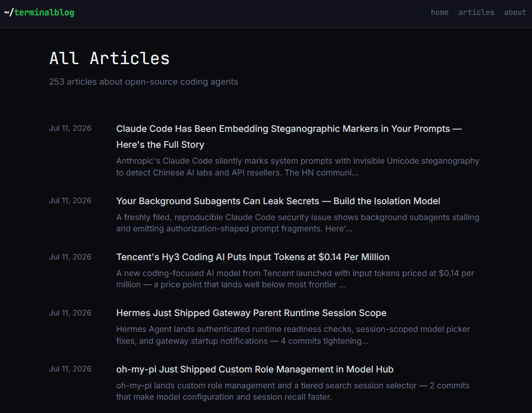Click the summary starting 'A new coding-focused AI model'
This screenshot has height=413, width=532.
[x=295, y=279]
